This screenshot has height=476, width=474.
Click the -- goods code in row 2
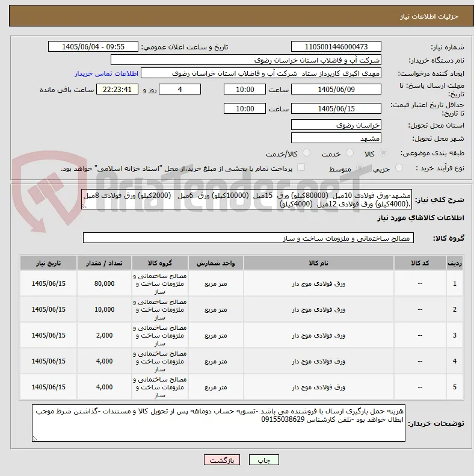click(x=420, y=309)
